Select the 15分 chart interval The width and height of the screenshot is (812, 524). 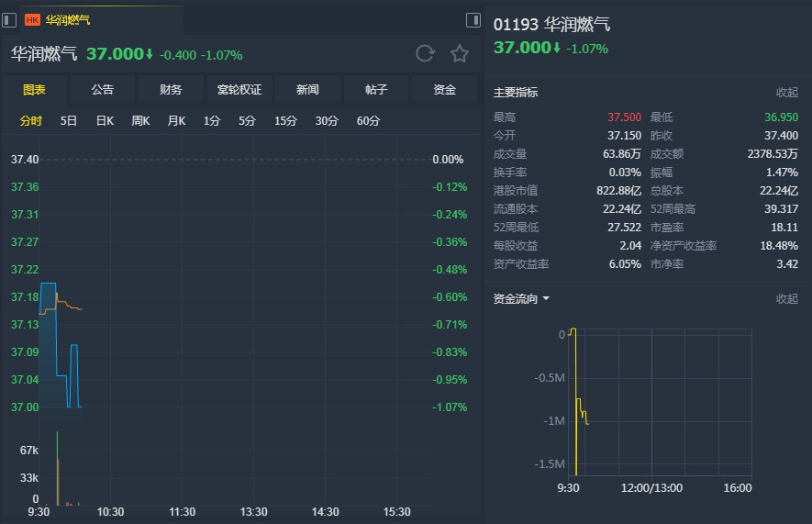pos(285,120)
